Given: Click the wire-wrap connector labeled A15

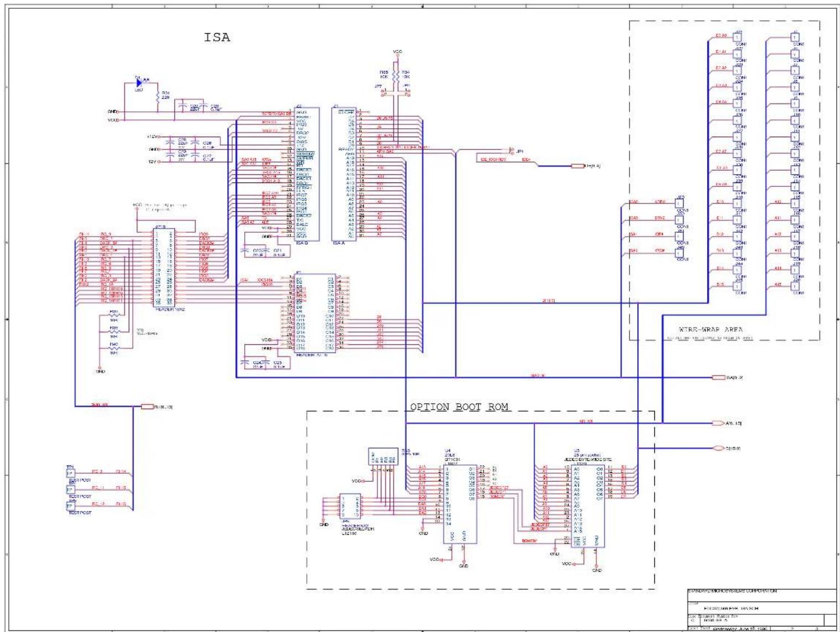Looking at the screenshot, I should [x=796, y=286].
